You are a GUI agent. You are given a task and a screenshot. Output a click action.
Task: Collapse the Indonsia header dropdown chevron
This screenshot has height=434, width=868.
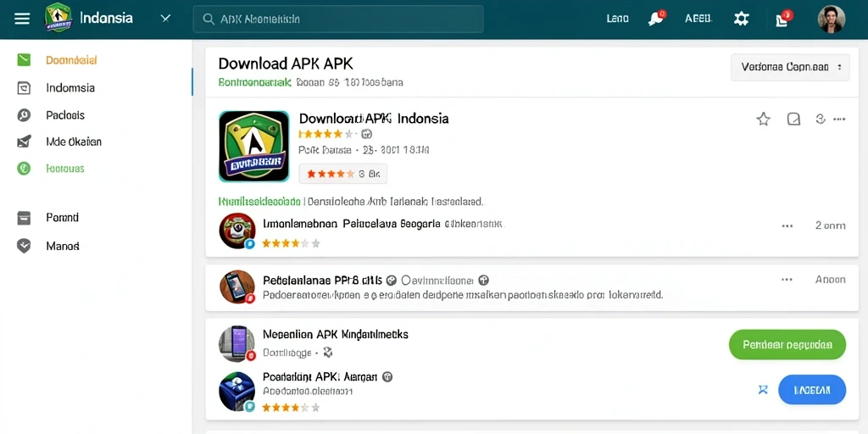[165, 19]
